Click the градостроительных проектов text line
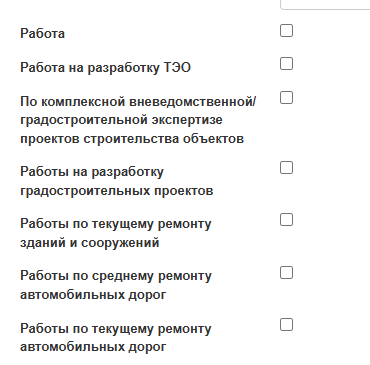 tap(117, 191)
